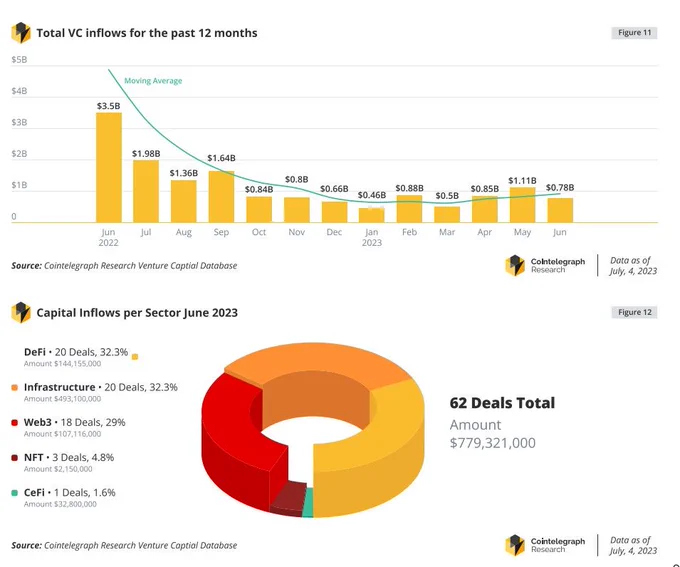Click the dark red NFT donut segment

(x=288, y=497)
